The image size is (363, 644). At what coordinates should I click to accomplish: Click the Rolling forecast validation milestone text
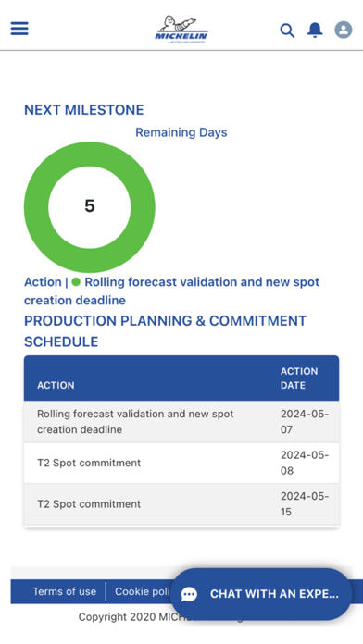pyautogui.click(x=172, y=291)
